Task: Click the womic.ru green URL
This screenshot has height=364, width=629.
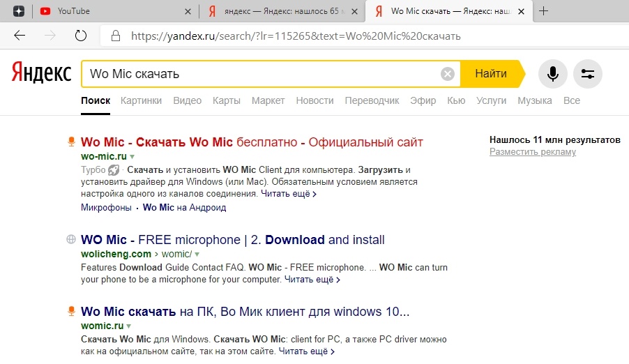Action: tap(103, 326)
